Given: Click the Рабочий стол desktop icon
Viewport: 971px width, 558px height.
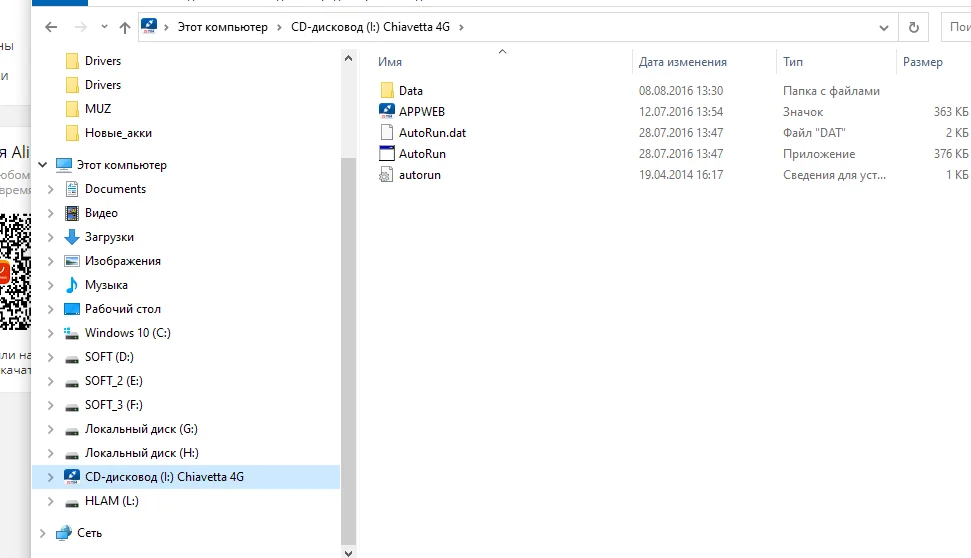Looking at the screenshot, I should pos(72,309).
